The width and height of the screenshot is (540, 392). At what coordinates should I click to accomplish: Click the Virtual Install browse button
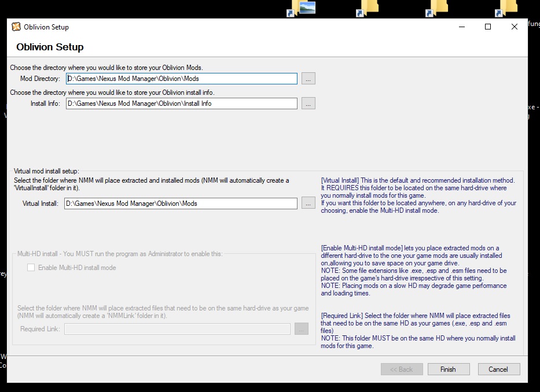pos(308,204)
